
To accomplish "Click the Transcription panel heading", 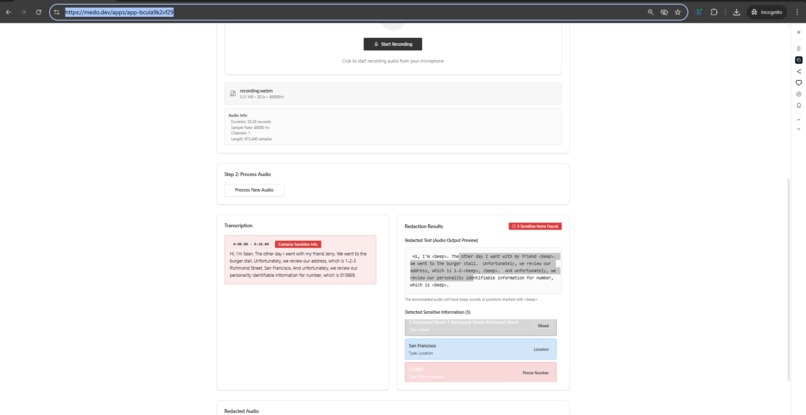I will pos(238,225).
